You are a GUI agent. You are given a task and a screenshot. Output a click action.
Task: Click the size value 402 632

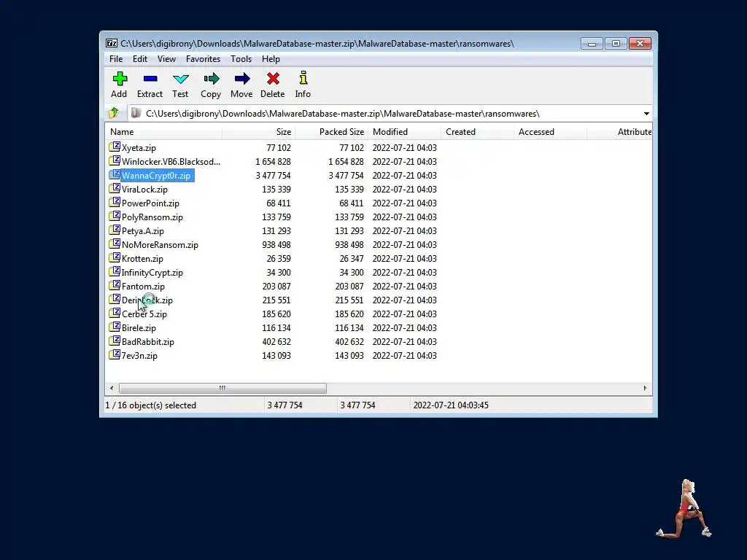point(276,342)
